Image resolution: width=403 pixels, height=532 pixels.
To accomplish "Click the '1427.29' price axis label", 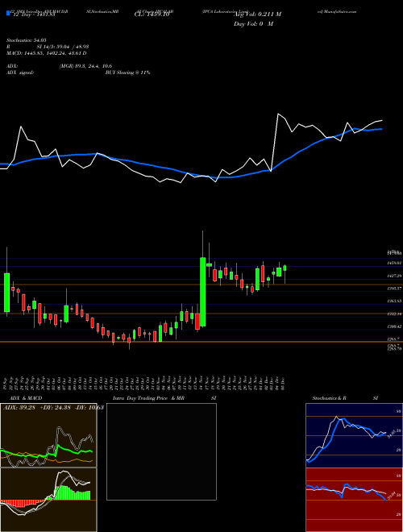I will (395, 276).
